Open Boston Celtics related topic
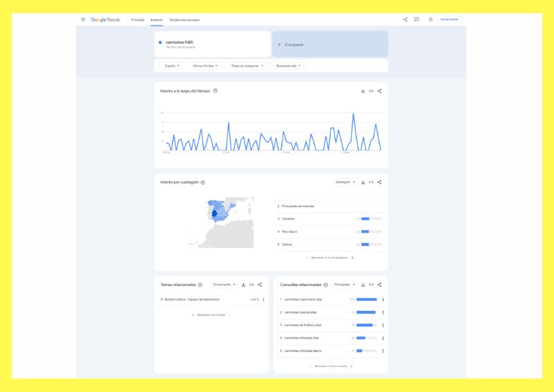This screenshot has height=392, width=554. [x=192, y=299]
